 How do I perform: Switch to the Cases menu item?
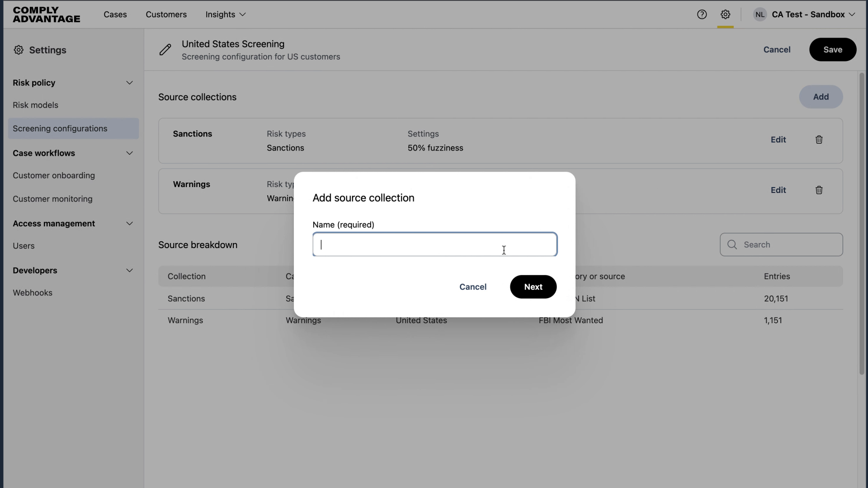(x=115, y=14)
